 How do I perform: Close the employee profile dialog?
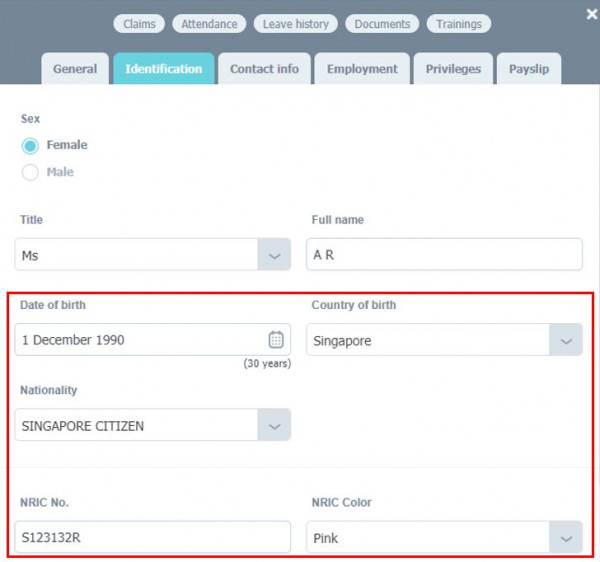[x=591, y=14]
